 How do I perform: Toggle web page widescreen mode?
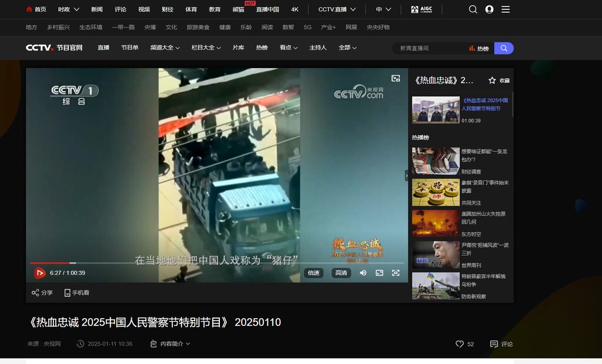(x=379, y=273)
